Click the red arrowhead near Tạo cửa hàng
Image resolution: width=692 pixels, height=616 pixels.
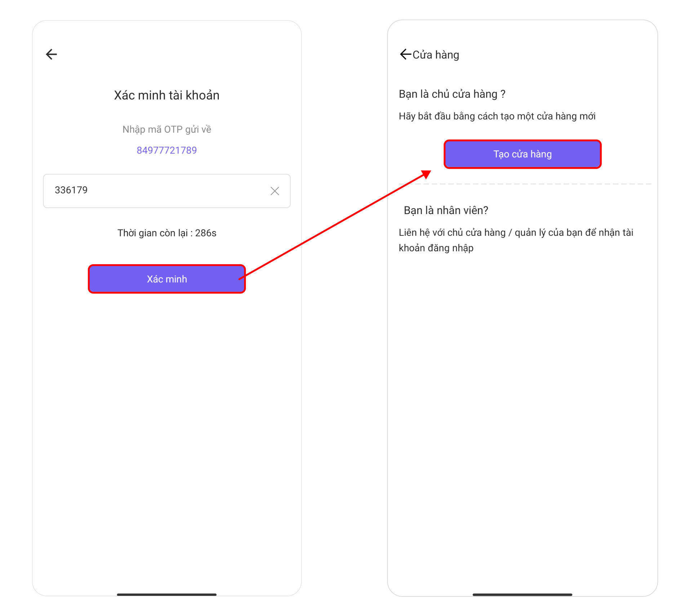pyautogui.click(x=426, y=174)
